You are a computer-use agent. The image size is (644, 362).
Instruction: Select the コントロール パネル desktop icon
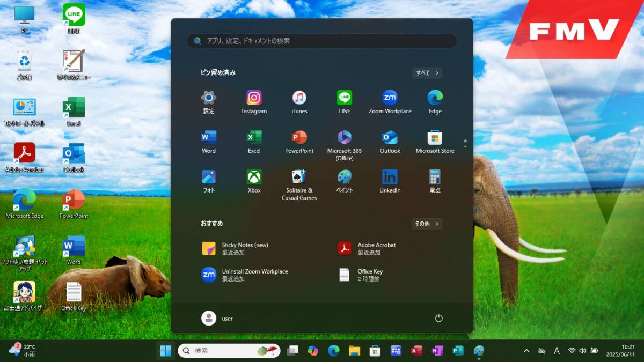point(24,112)
